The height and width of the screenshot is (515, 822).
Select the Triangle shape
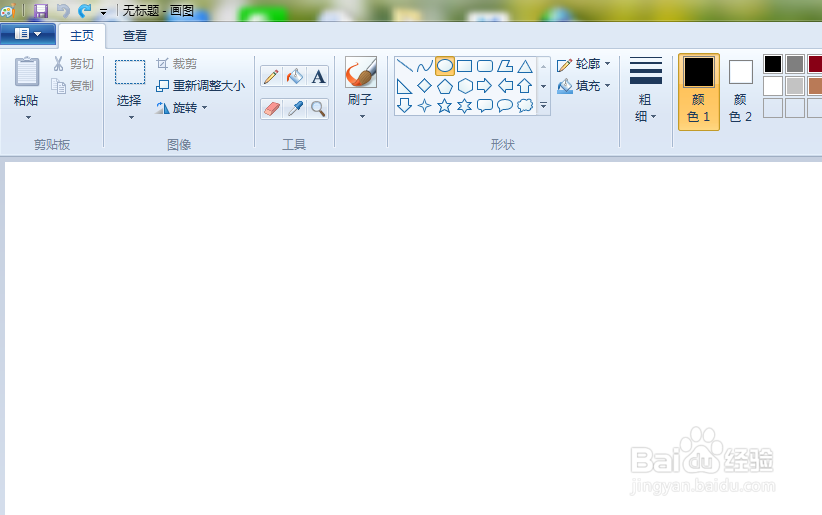click(x=525, y=66)
